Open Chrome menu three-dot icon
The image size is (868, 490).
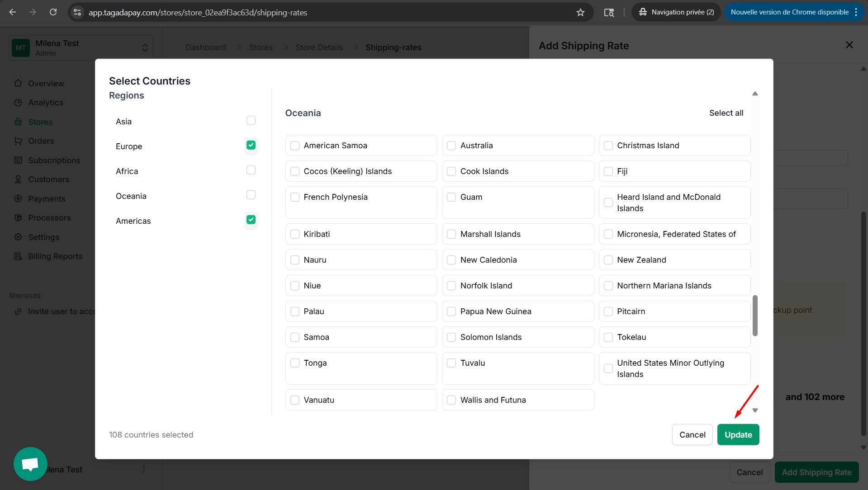click(856, 12)
